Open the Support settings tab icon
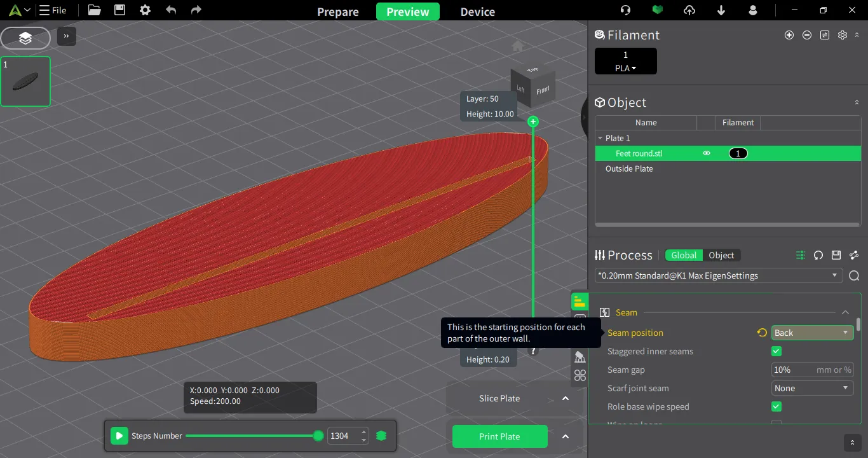The image size is (868, 458). pyautogui.click(x=580, y=357)
